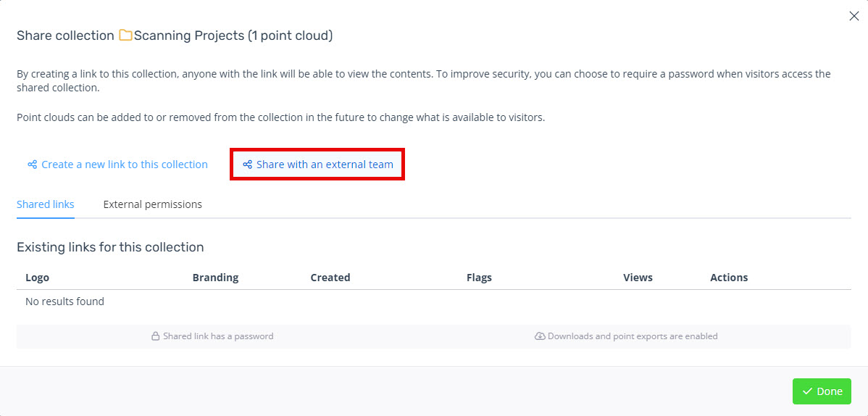Image resolution: width=868 pixels, height=416 pixels.
Task: Select the Shared links tab
Action: coord(46,204)
